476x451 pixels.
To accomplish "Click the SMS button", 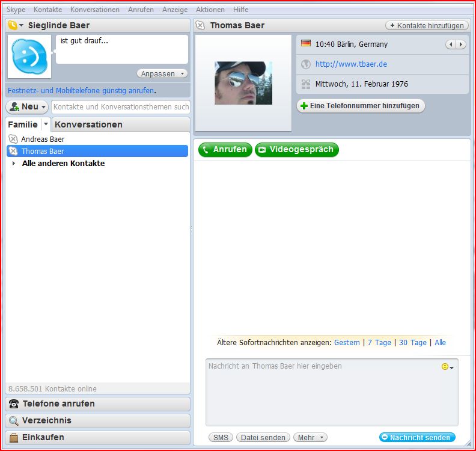I will (221, 438).
